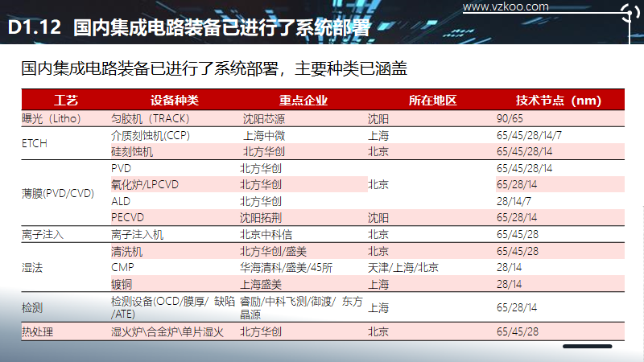Select the 沈阳芯源 company cell

[264, 119]
